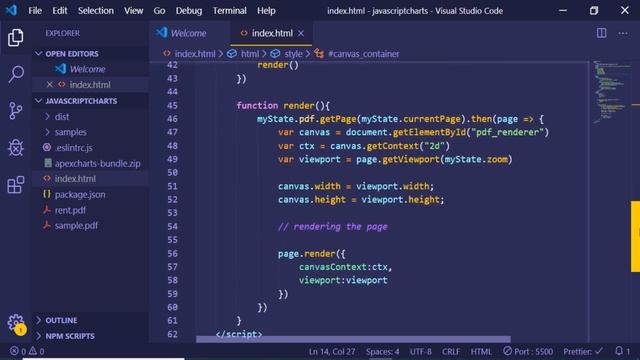Click style in the breadcrumb
The width and height of the screenshot is (640, 360).
coord(293,53)
